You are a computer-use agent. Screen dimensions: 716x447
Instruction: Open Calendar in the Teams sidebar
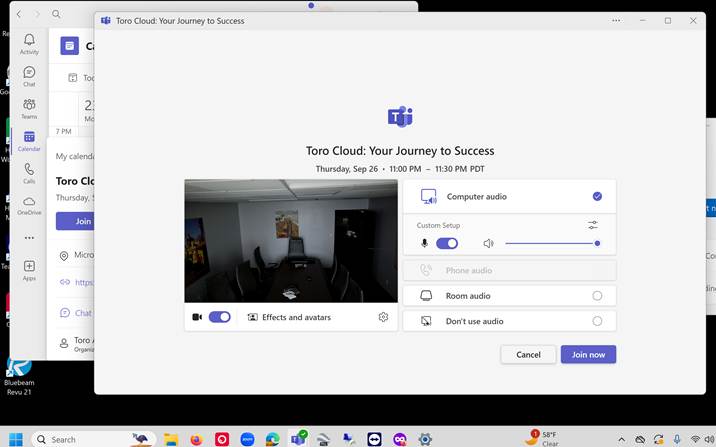pyautogui.click(x=29, y=141)
